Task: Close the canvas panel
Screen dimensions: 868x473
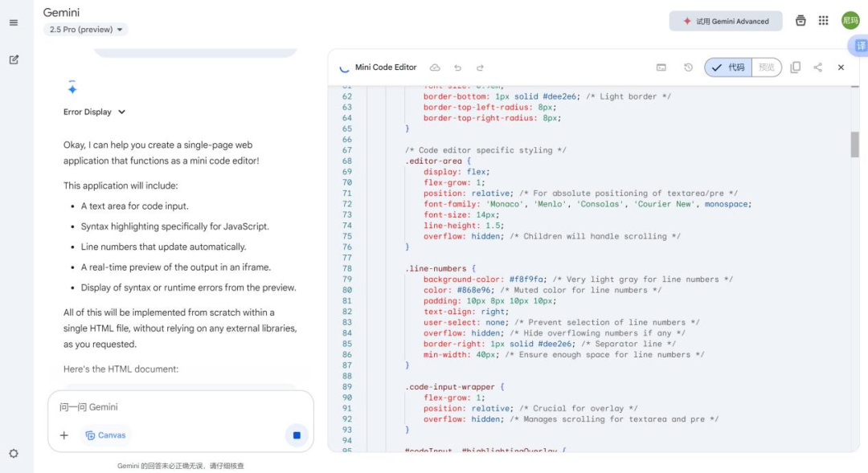Action: (x=841, y=67)
